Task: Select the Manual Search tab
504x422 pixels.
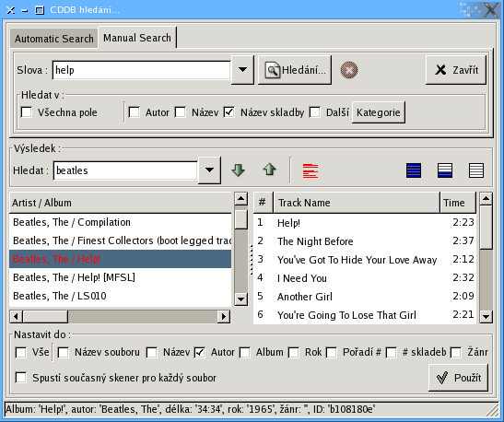Action: point(137,38)
